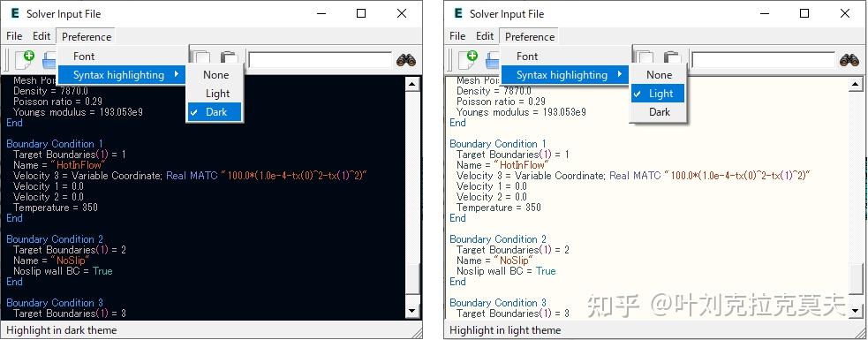Expand Syntax highlighting submenu in dark-theme window
868x340 pixels.
(123, 75)
